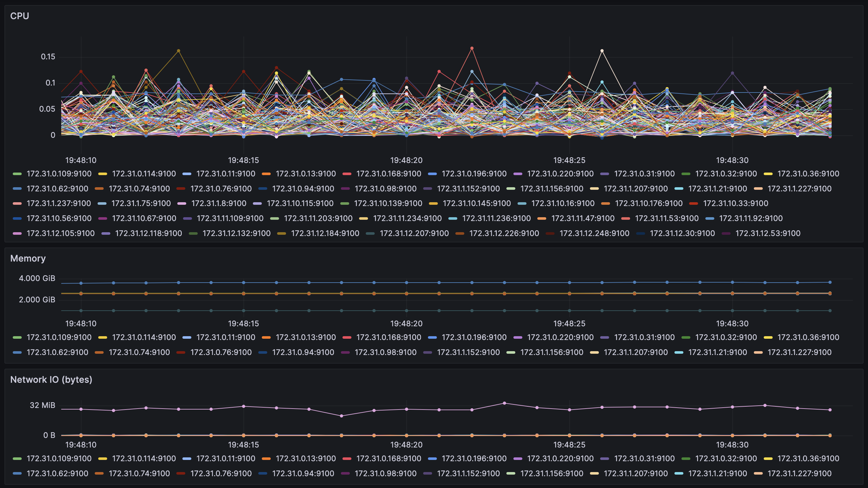Select 172.31.11.92:9100 in the CPU legend
868x488 pixels.
point(751,218)
